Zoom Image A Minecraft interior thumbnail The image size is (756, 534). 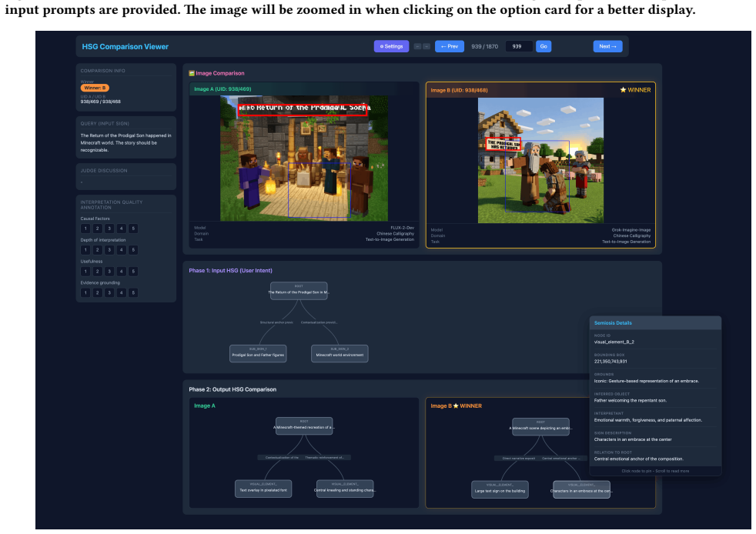click(x=304, y=159)
